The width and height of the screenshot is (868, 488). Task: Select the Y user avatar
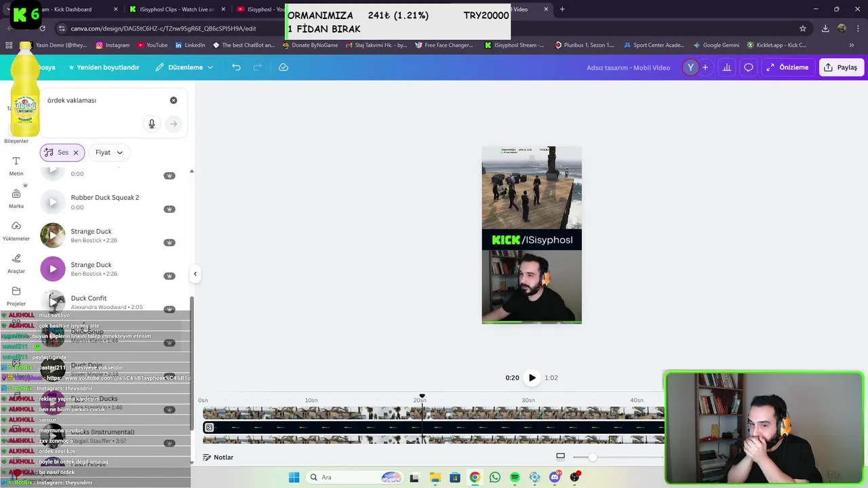690,67
